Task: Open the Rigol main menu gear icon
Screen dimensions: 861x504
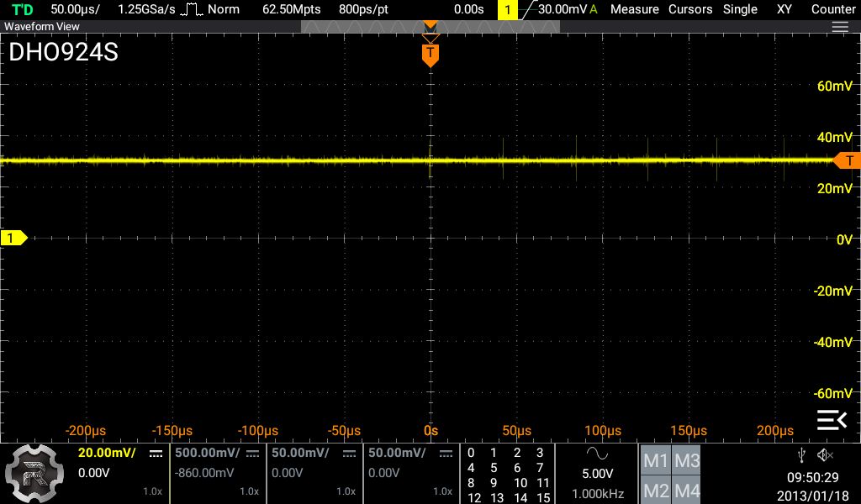Action: 34,473
